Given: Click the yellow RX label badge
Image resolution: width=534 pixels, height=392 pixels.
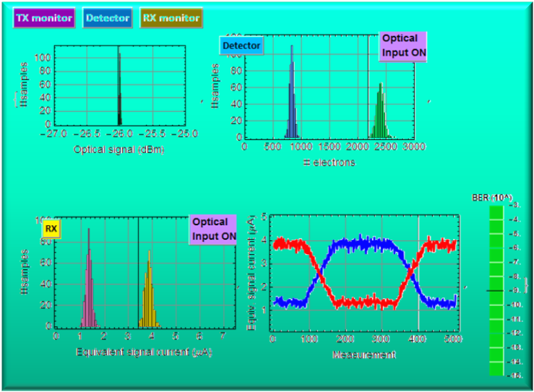Looking at the screenshot, I should click(51, 229).
